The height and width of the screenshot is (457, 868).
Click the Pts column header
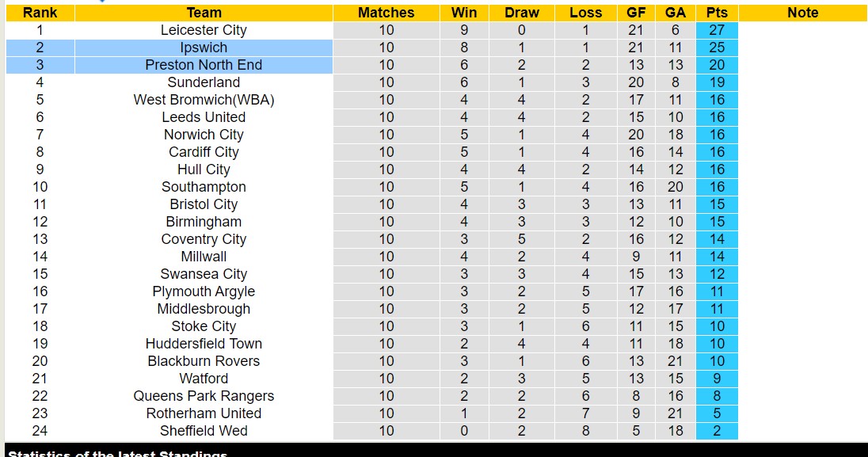[x=717, y=13]
